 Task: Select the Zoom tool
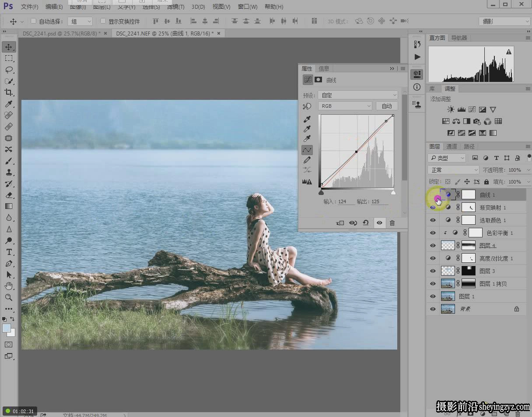pyautogui.click(x=9, y=297)
